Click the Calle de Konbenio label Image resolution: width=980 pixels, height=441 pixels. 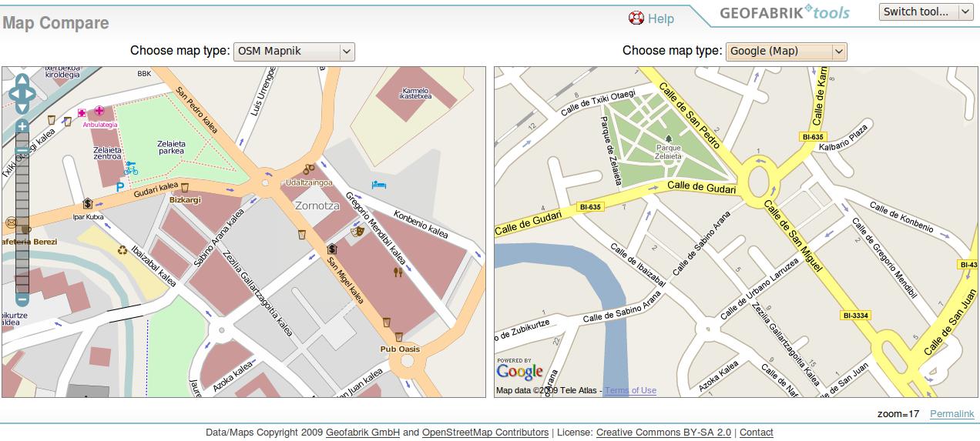coord(901,217)
